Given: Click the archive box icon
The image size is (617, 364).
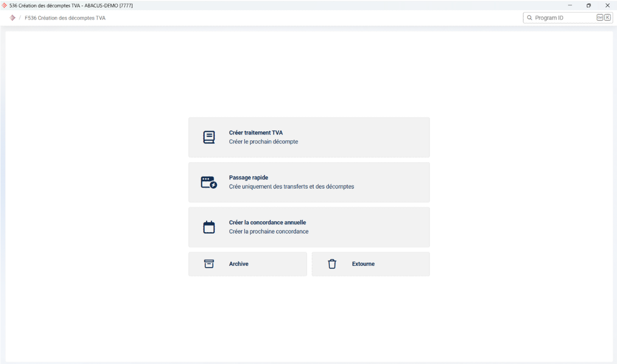Looking at the screenshot, I should [209, 264].
